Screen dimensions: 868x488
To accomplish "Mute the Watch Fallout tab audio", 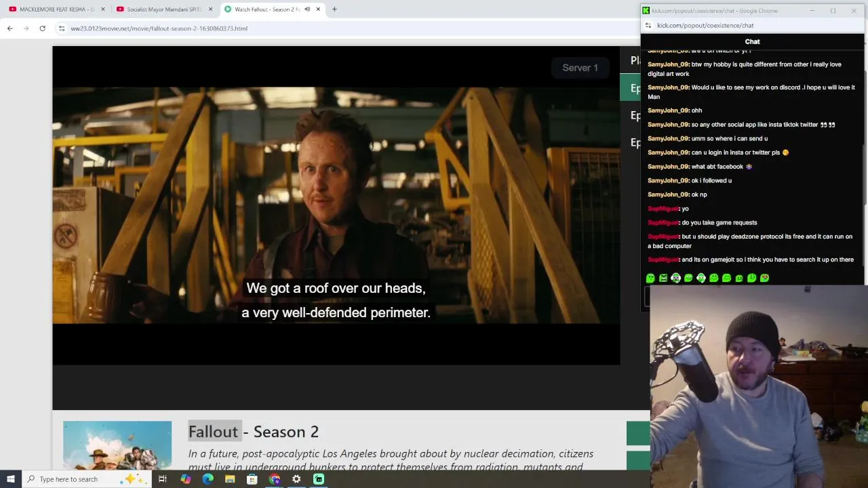I will pos(307,9).
